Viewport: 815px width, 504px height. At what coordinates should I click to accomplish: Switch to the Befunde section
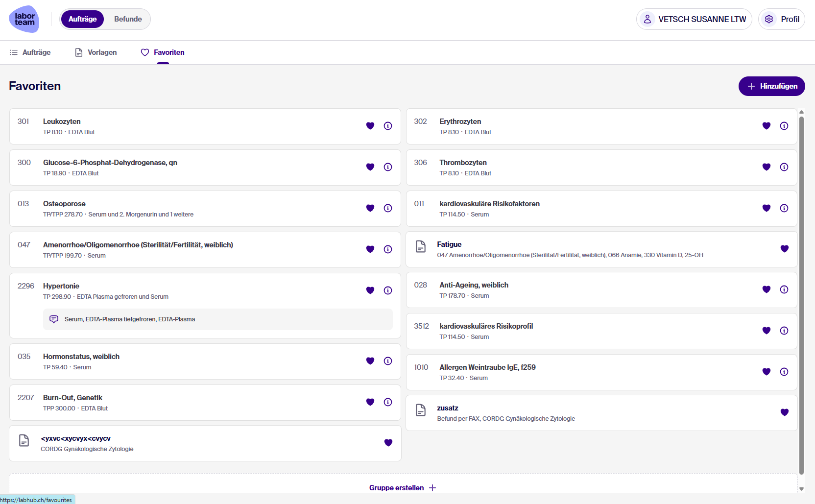128,19
